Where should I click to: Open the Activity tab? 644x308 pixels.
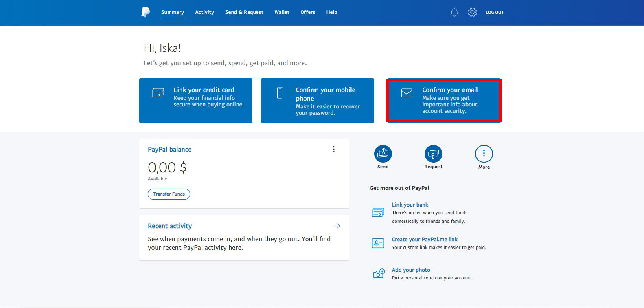[204, 12]
